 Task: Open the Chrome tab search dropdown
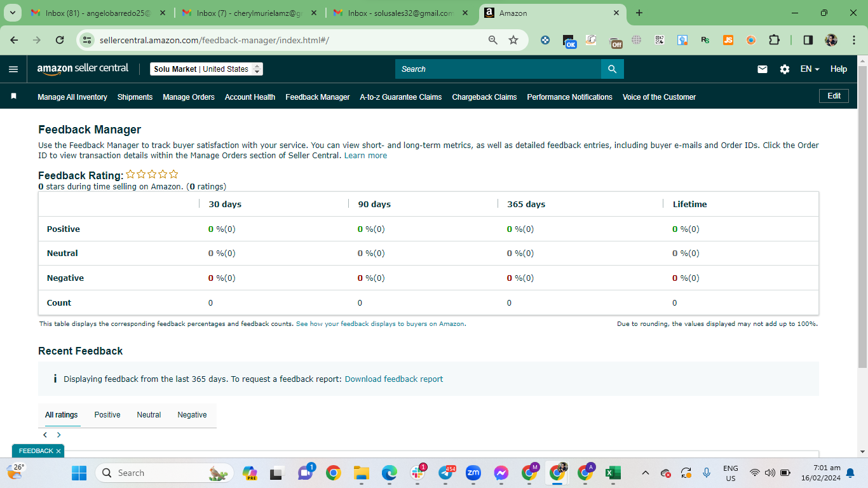click(x=12, y=13)
